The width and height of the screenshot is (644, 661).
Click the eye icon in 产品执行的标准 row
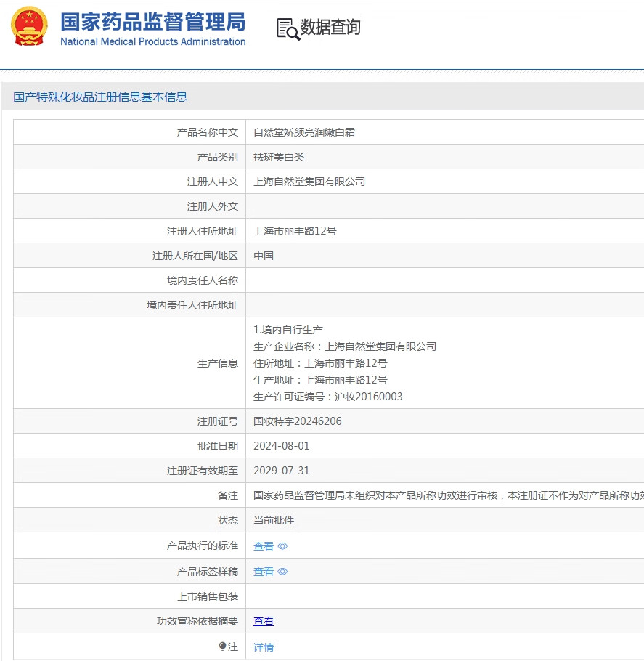(283, 546)
